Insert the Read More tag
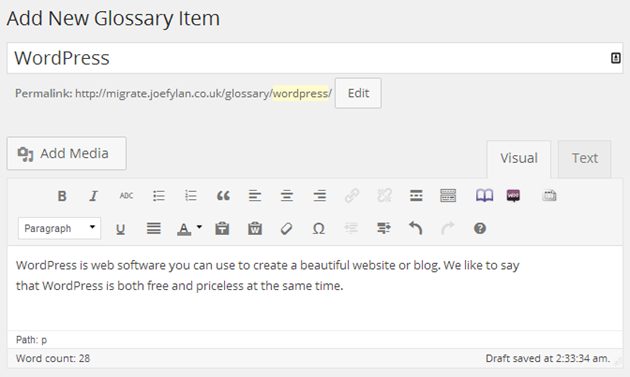The height and width of the screenshot is (377, 630). click(x=416, y=196)
